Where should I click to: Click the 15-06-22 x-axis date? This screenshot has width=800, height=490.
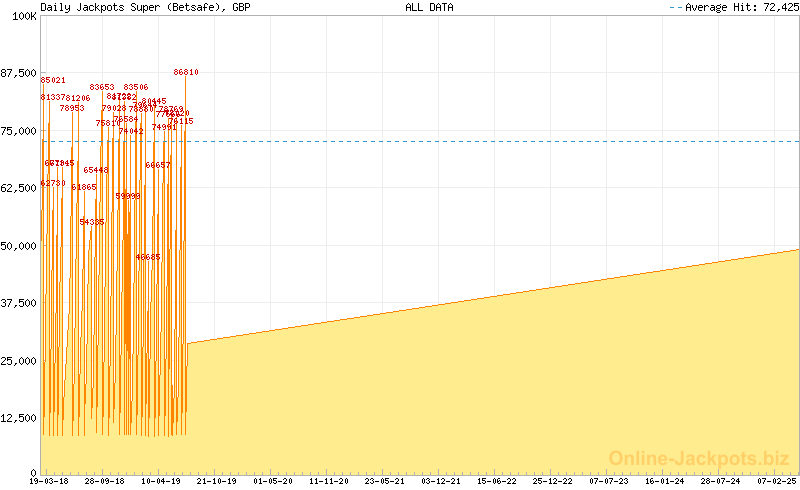click(x=495, y=481)
